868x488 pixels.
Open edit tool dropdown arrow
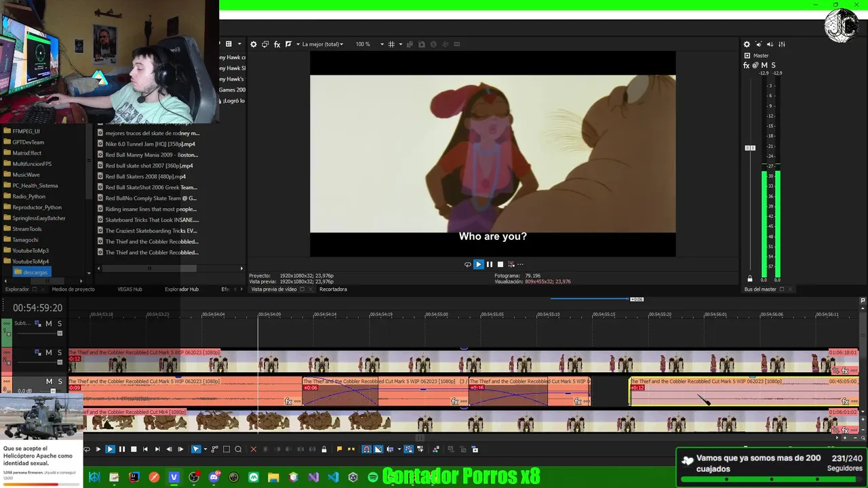[205, 449]
